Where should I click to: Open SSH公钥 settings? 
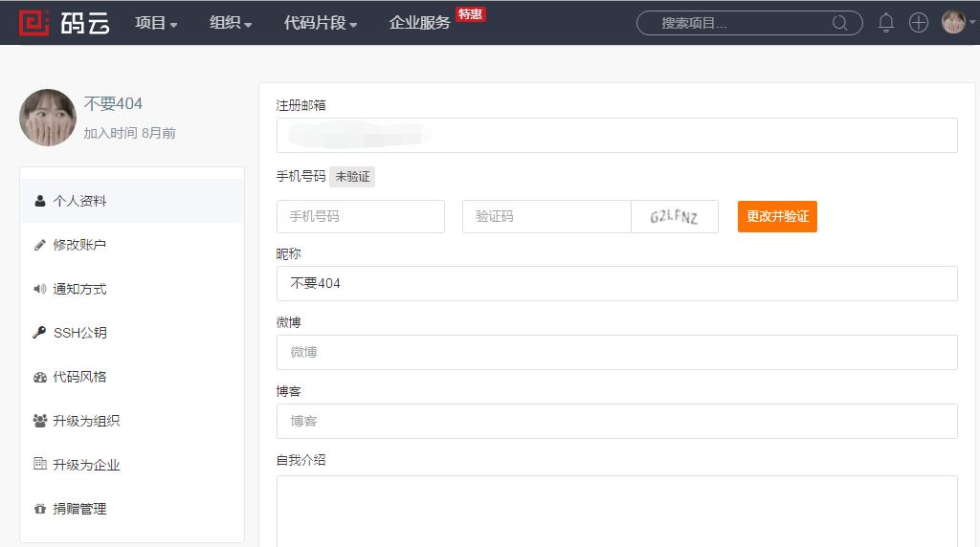point(132,333)
